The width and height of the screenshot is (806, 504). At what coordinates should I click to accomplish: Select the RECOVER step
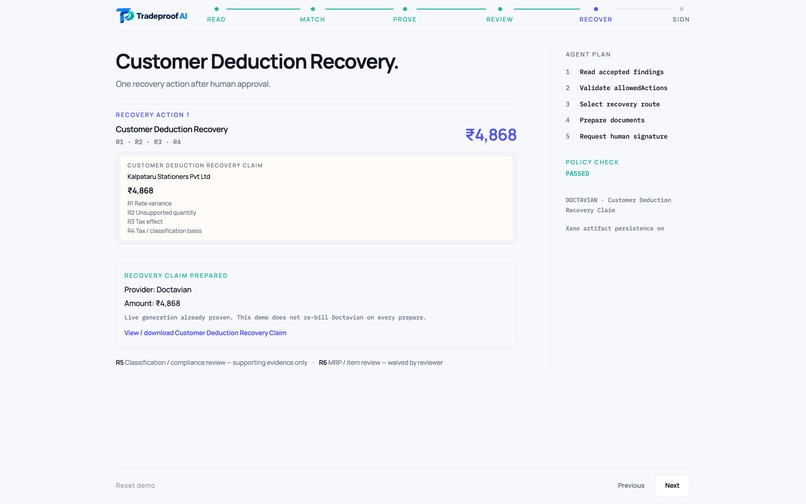596,15
